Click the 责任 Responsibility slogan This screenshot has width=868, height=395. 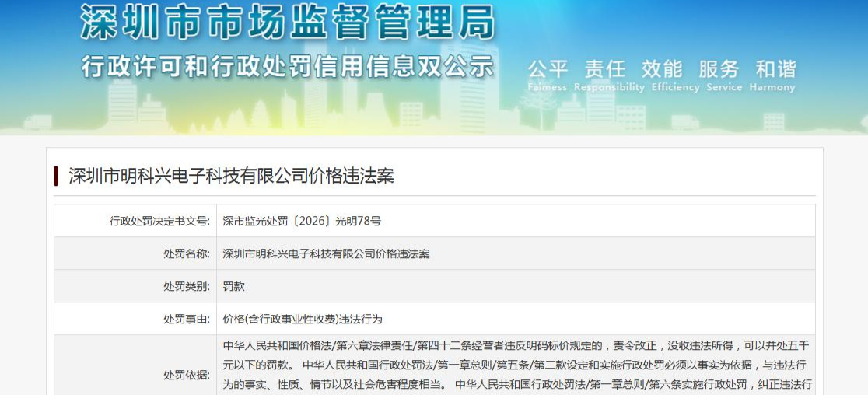[609, 75]
